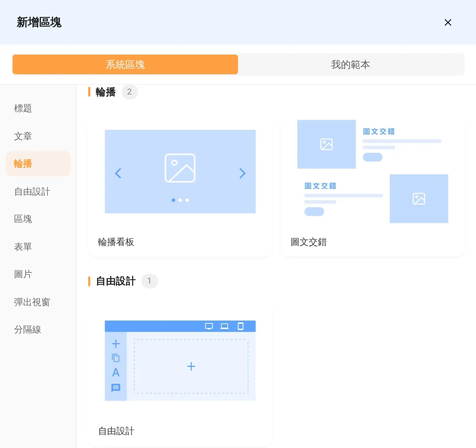
Task: Select the 自由設計 block thumbnail
Action: pos(180,360)
